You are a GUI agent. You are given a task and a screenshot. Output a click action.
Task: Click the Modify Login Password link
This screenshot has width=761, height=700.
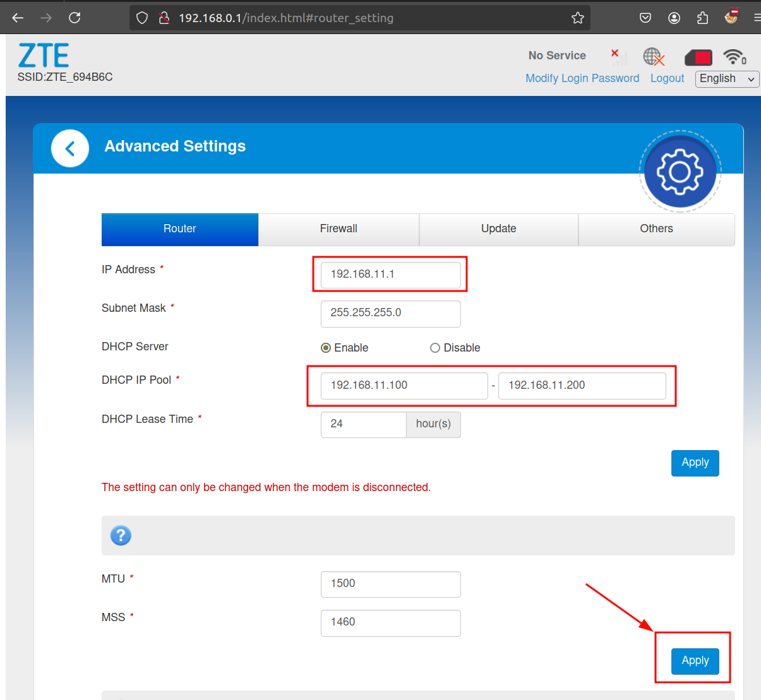[x=582, y=78]
